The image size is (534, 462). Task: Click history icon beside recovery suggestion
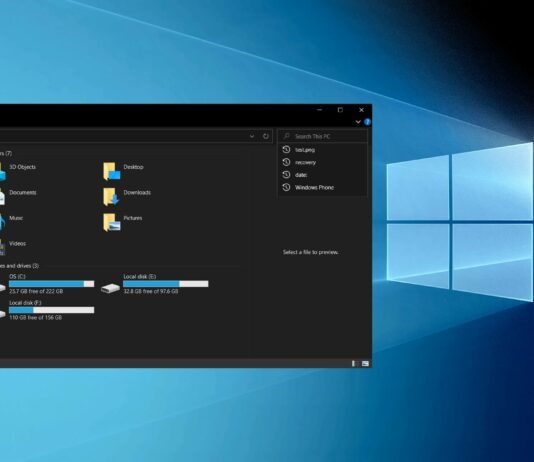(286, 162)
